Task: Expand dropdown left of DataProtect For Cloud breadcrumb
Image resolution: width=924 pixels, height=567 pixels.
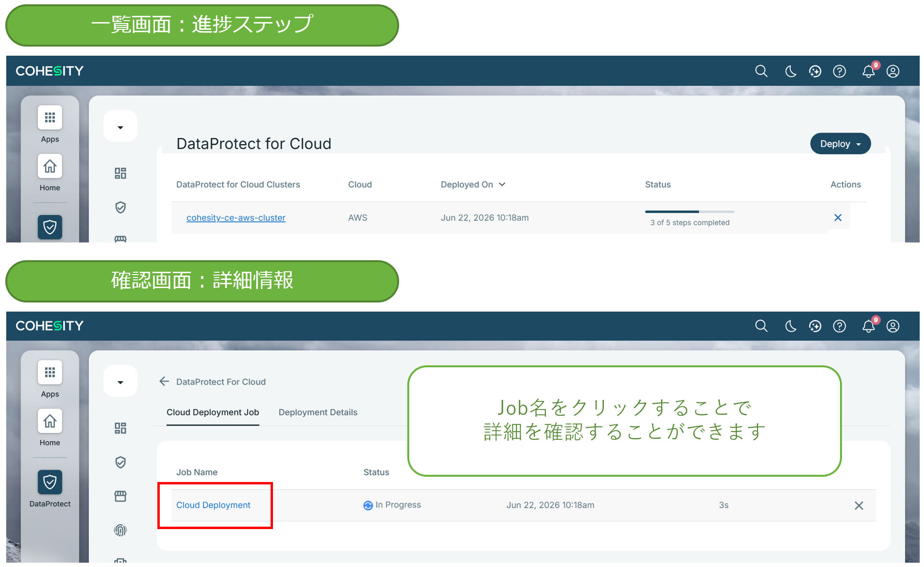Action: click(x=120, y=382)
